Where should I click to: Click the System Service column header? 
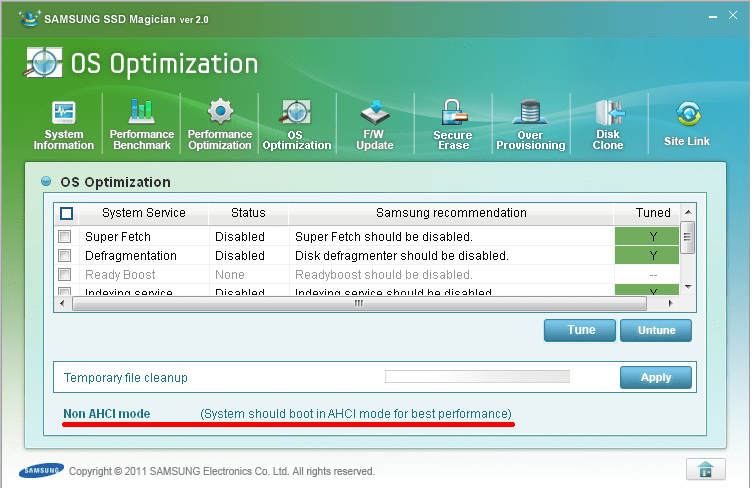(144, 213)
